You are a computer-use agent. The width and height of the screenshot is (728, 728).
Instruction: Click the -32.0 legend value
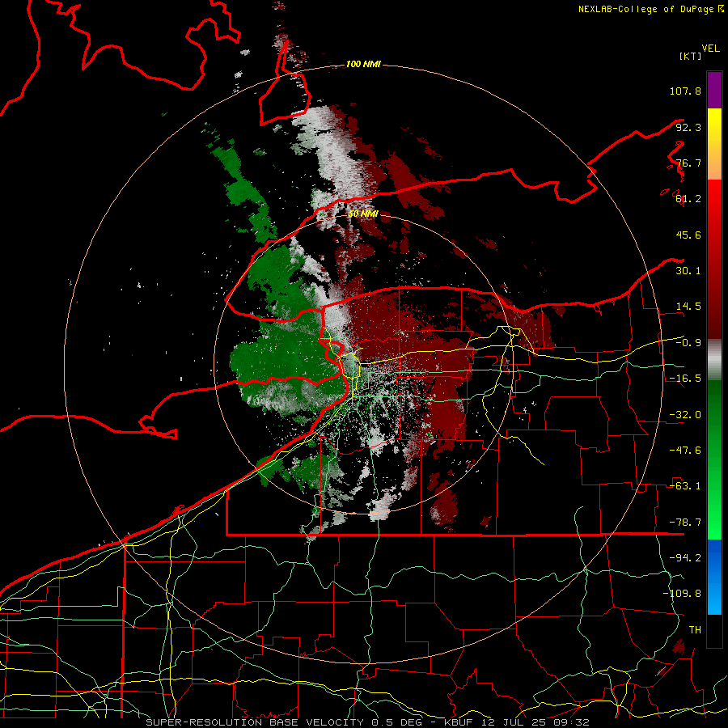685,415
